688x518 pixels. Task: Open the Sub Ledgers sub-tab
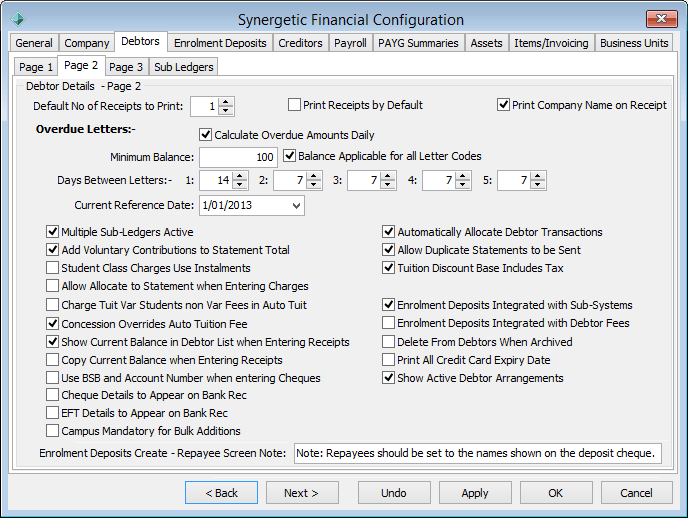(183, 67)
